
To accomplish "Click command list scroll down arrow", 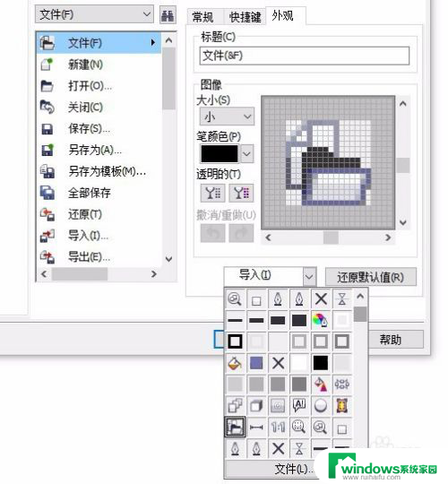I will [168, 259].
